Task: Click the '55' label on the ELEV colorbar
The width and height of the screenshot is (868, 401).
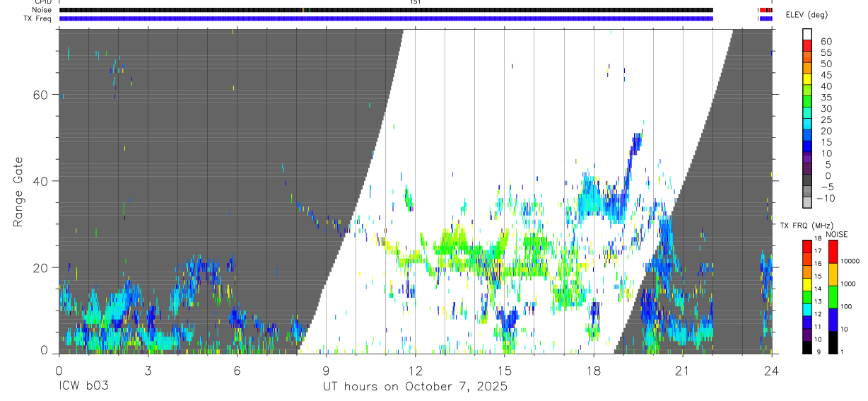Action: pos(826,52)
